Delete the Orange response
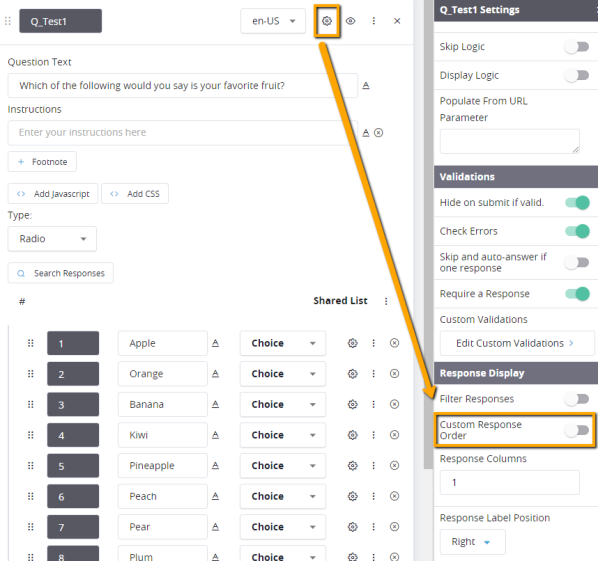Viewport: 598px width, 561px height. (394, 374)
